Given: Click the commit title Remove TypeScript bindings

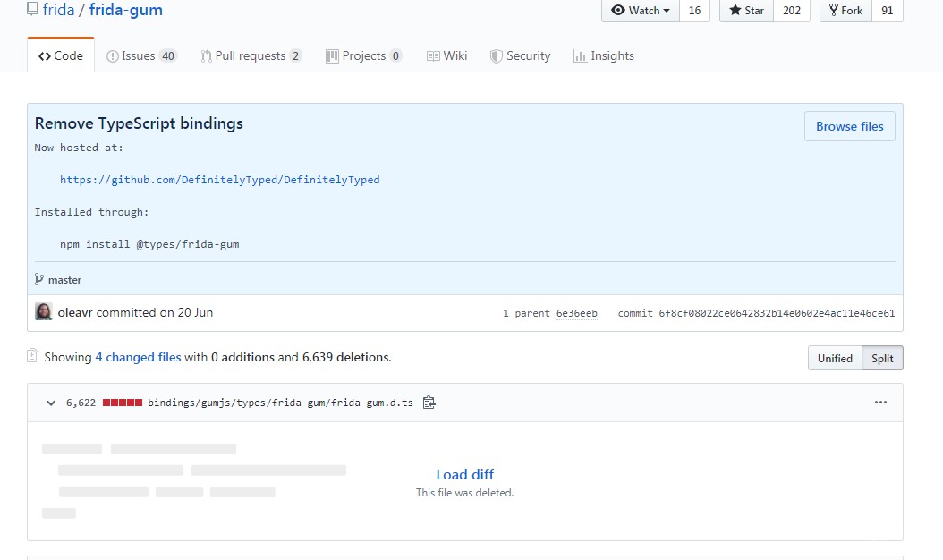Looking at the screenshot, I should point(139,123).
